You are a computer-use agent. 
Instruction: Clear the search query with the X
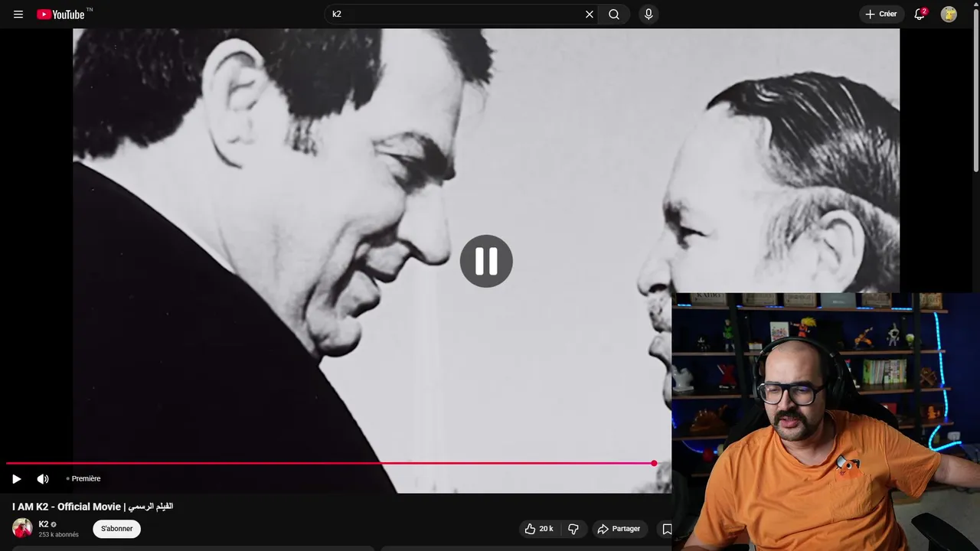(590, 15)
